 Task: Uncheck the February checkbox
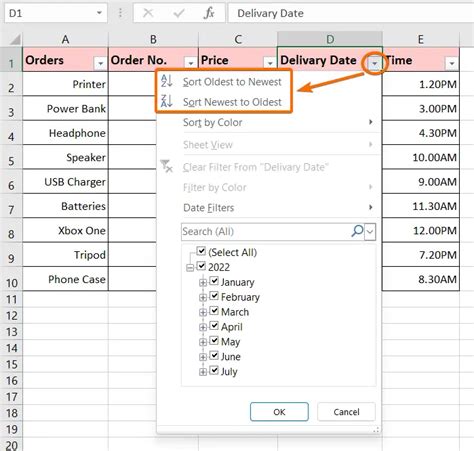point(214,296)
